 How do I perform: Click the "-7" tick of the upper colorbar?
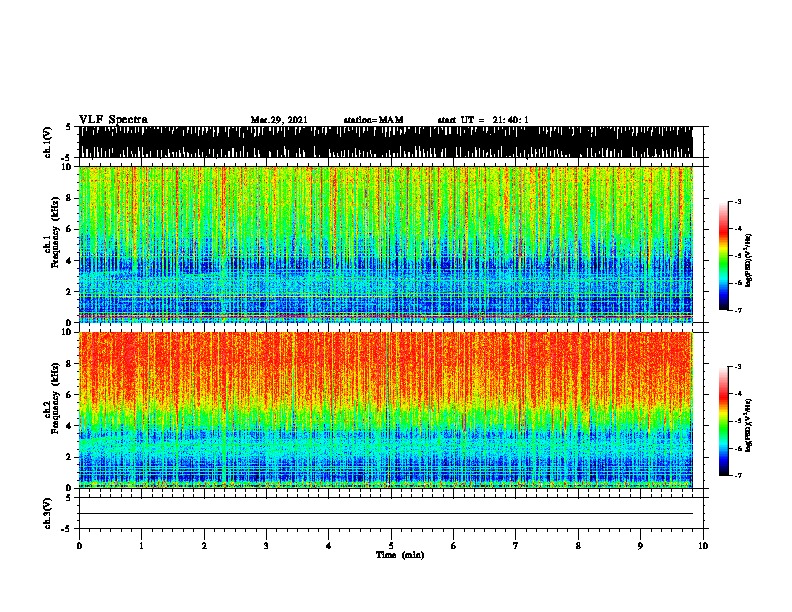pos(737,310)
